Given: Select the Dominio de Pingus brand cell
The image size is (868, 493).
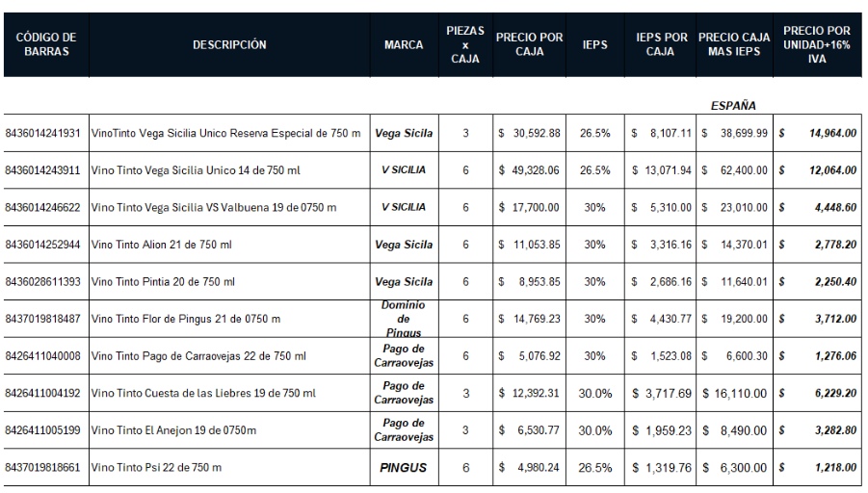Looking at the screenshot, I should coord(404,319).
